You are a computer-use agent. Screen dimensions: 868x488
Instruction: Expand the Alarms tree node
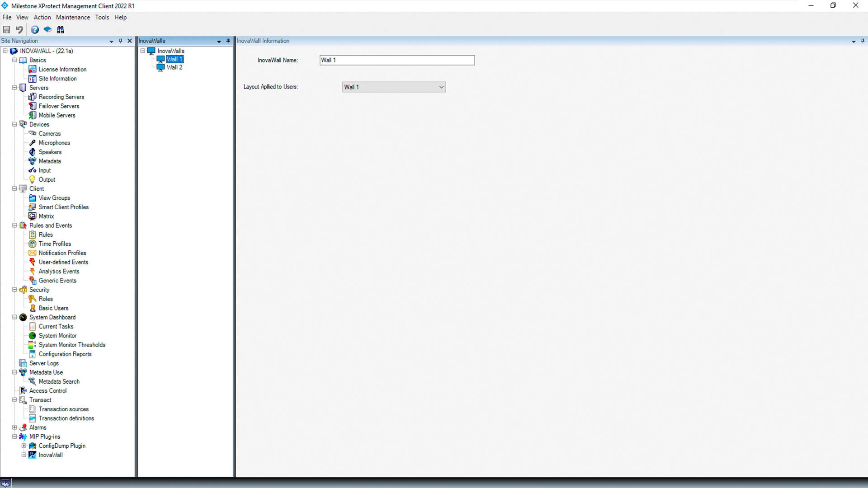point(14,427)
